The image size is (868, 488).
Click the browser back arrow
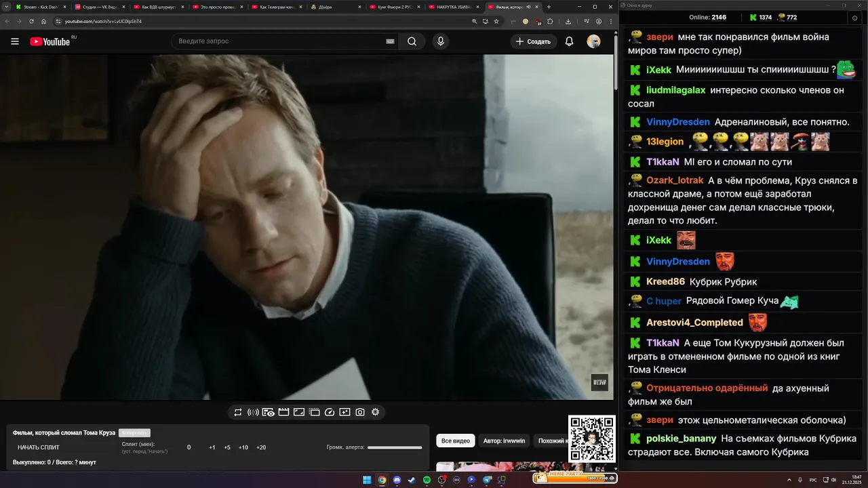tap(7, 21)
